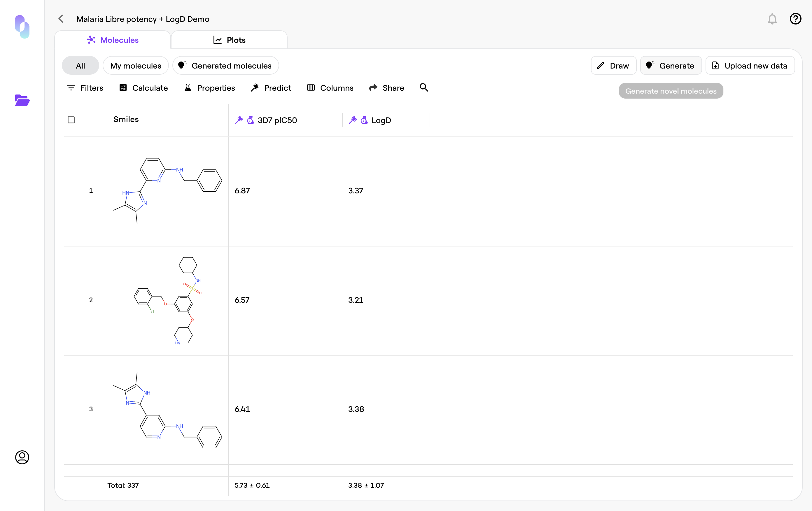Open the Filters dropdown
Viewport: 812px width, 511px height.
85,88
